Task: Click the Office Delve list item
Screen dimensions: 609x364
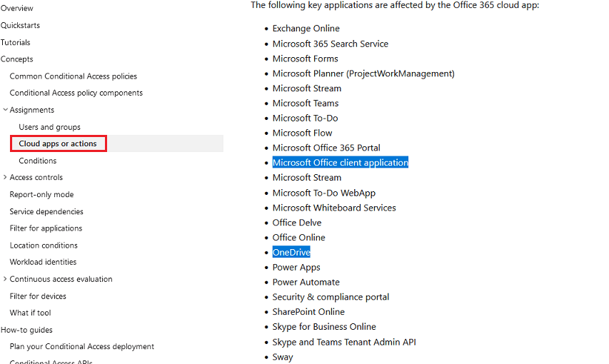Action: (297, 223)
